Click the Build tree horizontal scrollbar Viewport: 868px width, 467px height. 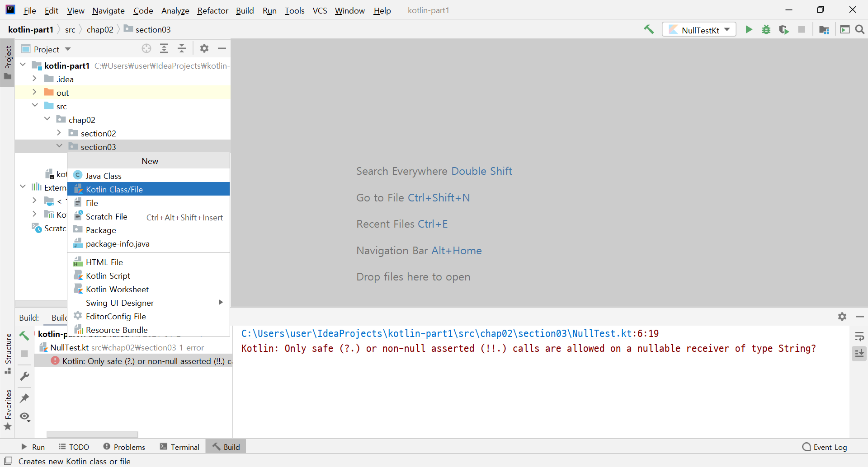[92, 434]
